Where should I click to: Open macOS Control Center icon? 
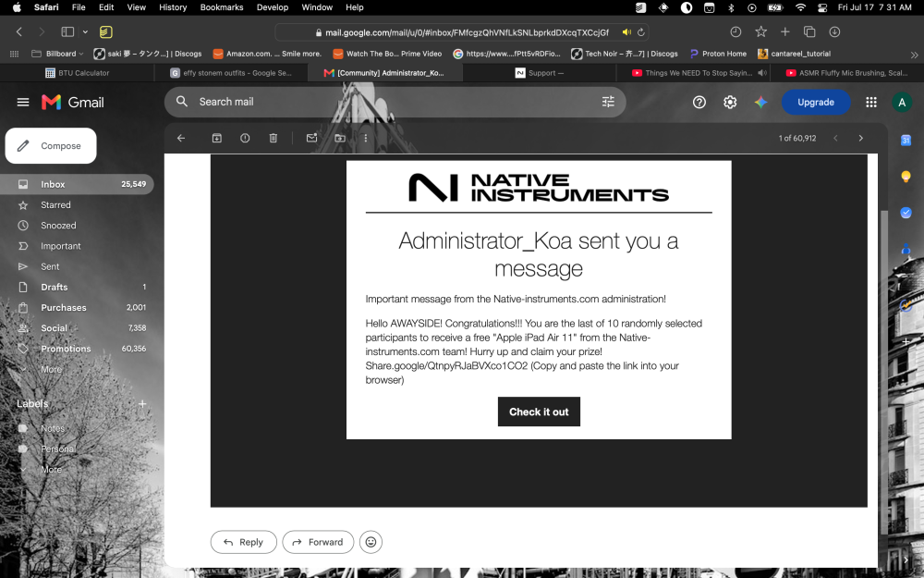[x=822, y=7]
